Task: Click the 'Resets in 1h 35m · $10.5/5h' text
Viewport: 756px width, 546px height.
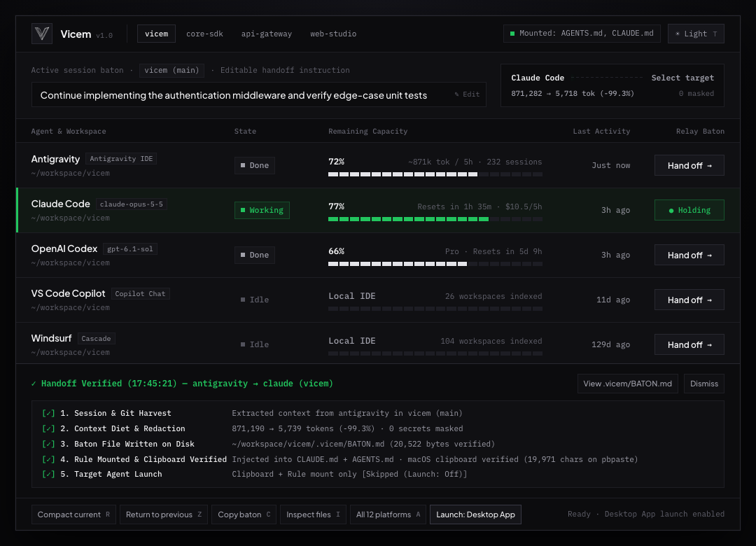Action: point(479,207)
